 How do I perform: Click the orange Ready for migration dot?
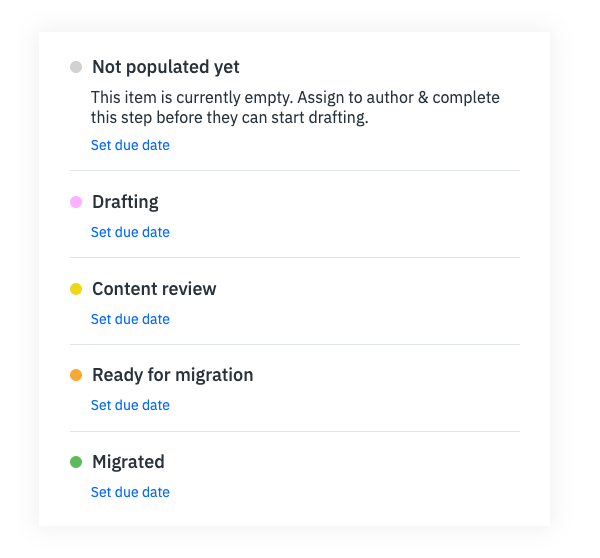pos(76,375)
